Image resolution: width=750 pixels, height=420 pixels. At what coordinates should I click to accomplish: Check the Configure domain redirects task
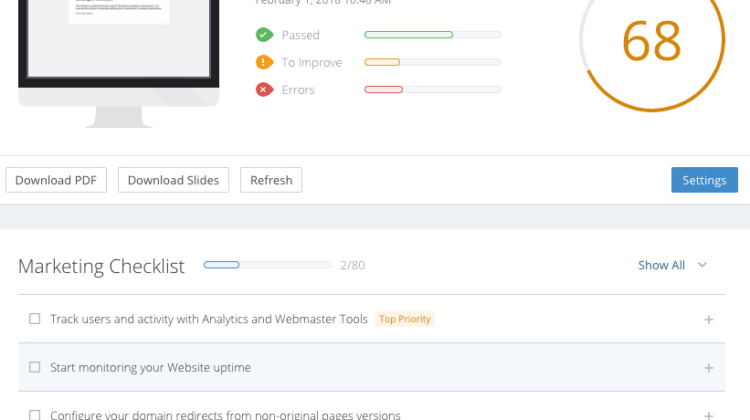pos(34,415)
